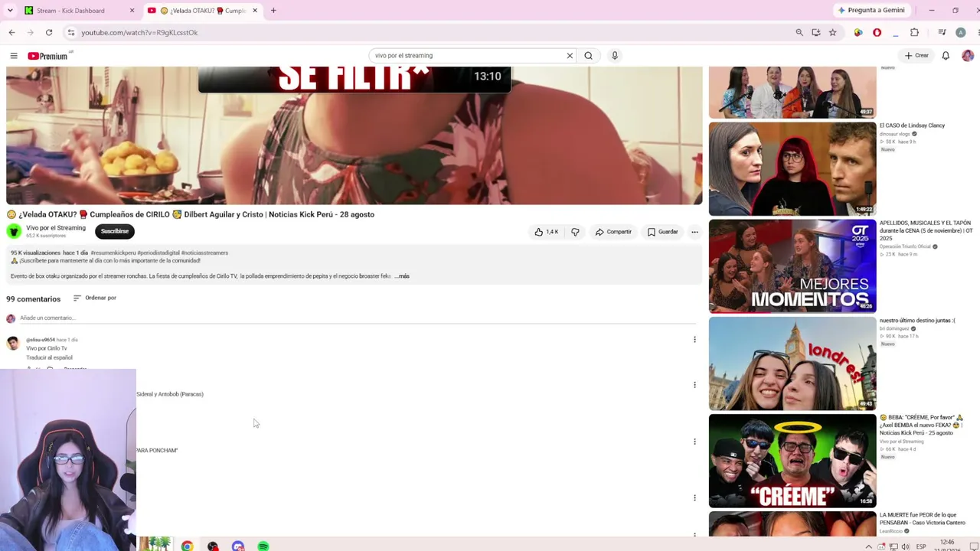Click the search magnifier button
The height and width of the screenshot is (551, 980).
588,56
